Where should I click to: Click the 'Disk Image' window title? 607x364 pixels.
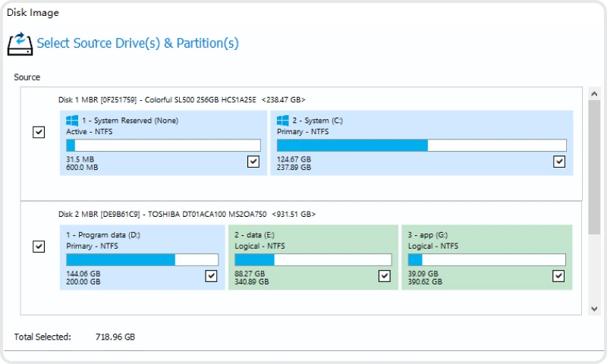coord(33,13)
